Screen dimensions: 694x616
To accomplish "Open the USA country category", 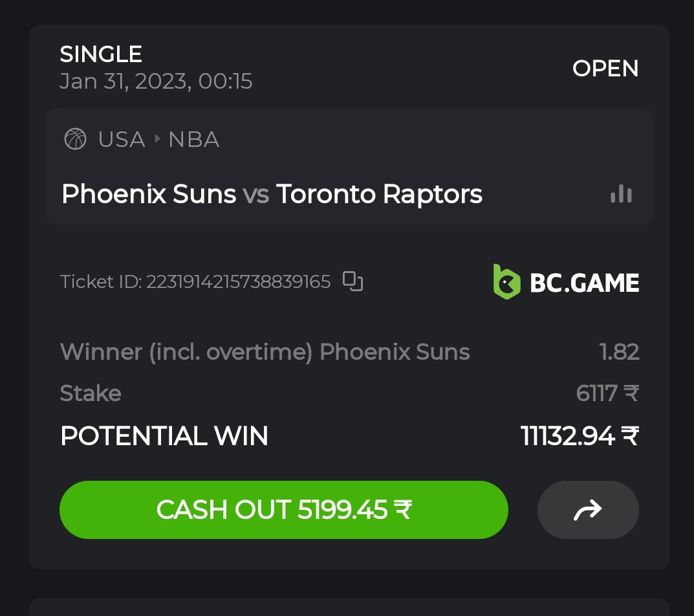I will (x=122, y=139).
